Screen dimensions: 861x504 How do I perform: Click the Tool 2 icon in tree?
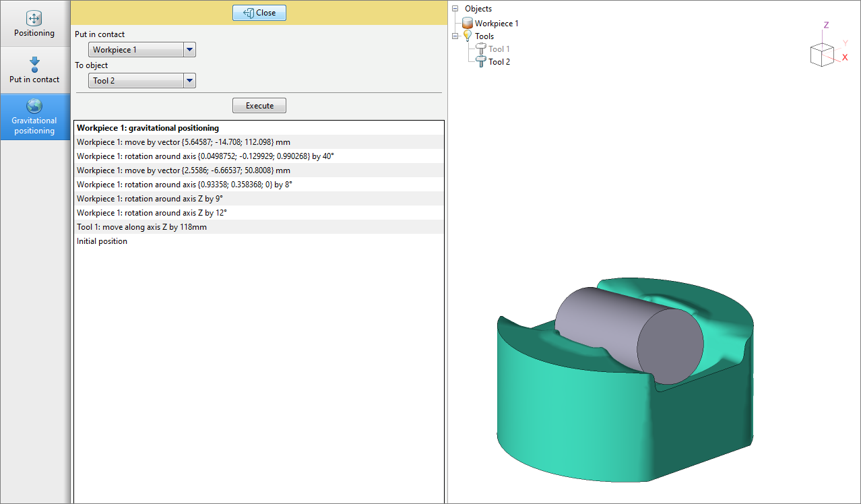coord(481,62)
